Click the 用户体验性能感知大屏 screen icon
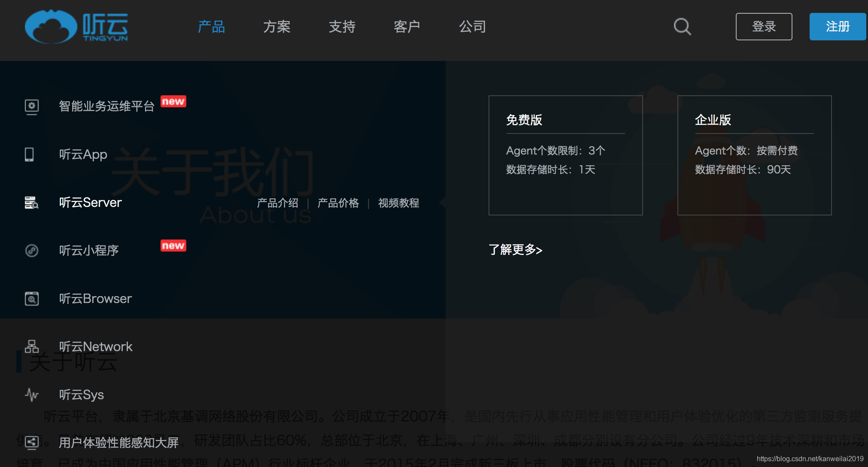The height and width of the screenshot is (467, 868). tap(32, 443)
